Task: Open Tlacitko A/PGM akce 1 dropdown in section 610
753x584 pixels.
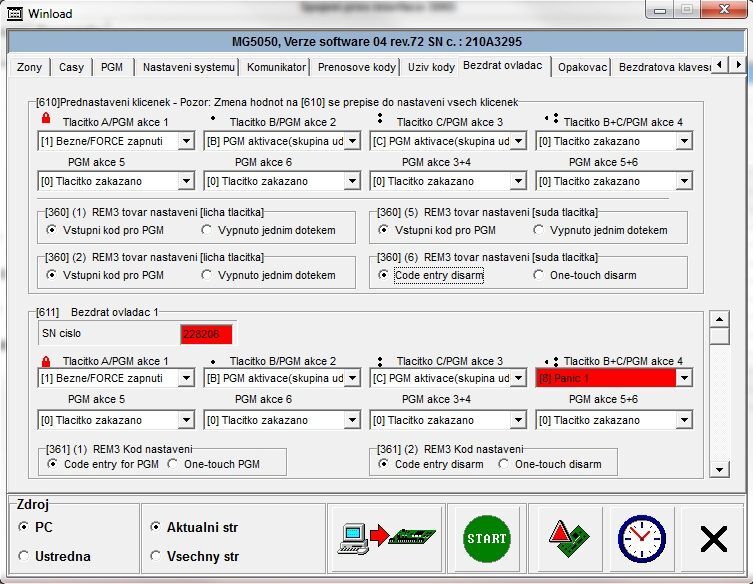Action: click(x=186, y=142)
